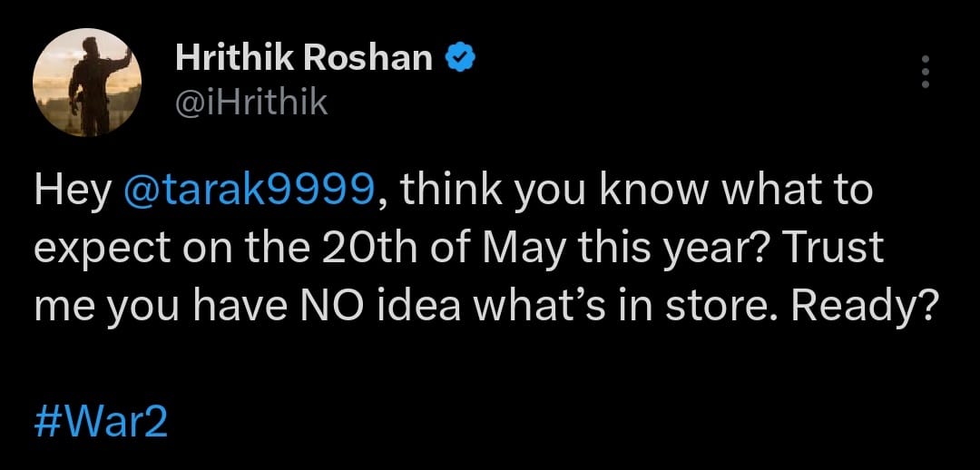Click the blue verified badge

tap(459, 58)
